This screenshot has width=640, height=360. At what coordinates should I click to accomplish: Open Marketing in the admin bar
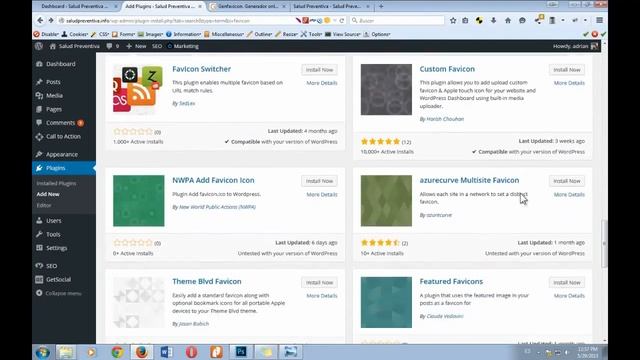tap(183, 46)
